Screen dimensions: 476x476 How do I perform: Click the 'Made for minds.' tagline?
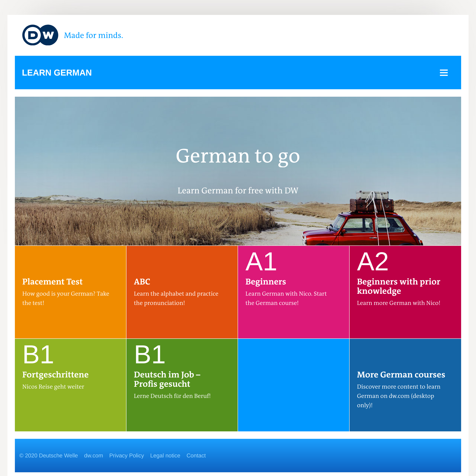93,36
